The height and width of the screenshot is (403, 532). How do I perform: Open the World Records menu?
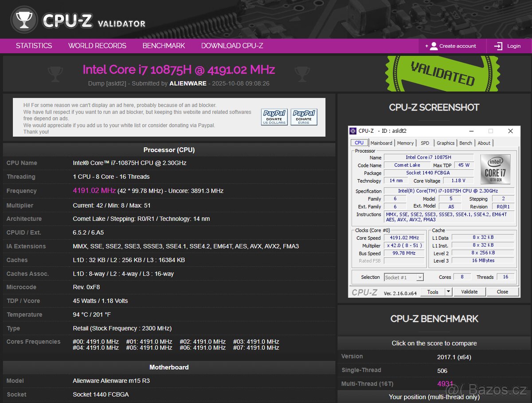click(x=97, y=45)
